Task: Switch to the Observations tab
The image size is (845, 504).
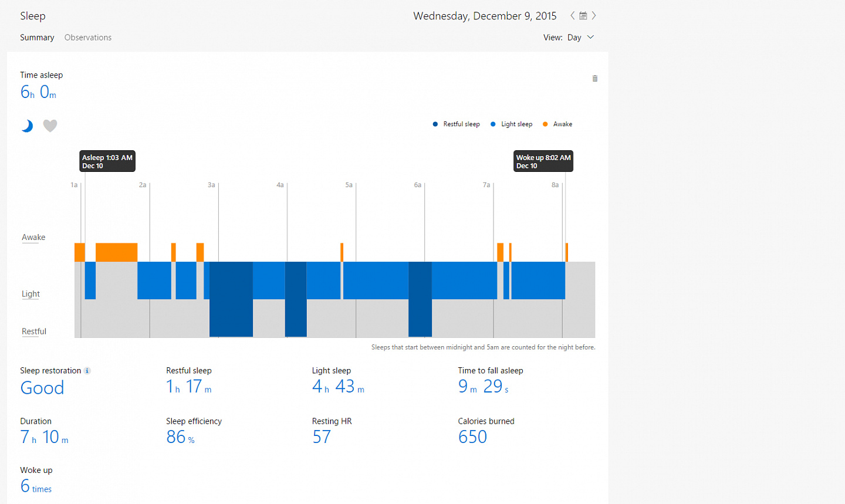Action: tap(88, 38)
